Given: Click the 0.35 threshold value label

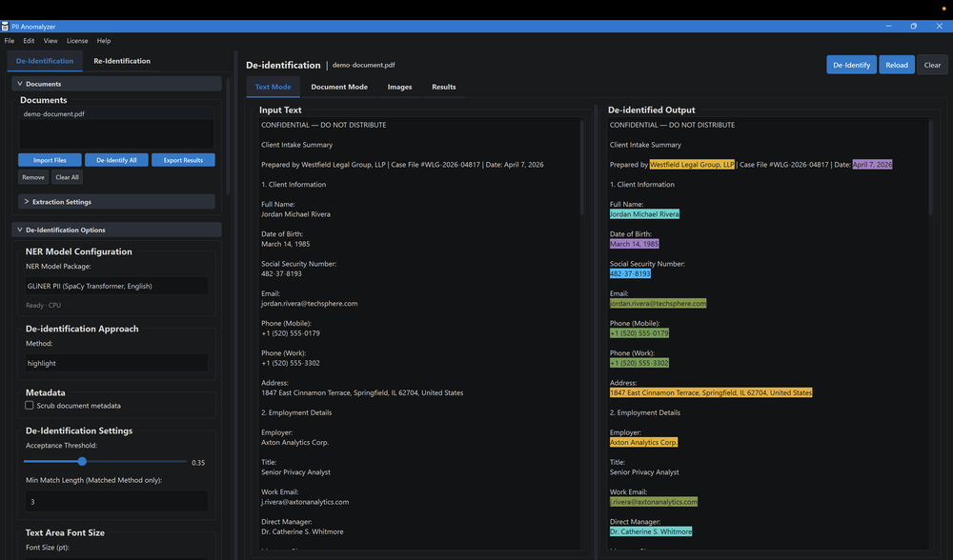Looking at the screenshot, I should (x=198, y=463).
